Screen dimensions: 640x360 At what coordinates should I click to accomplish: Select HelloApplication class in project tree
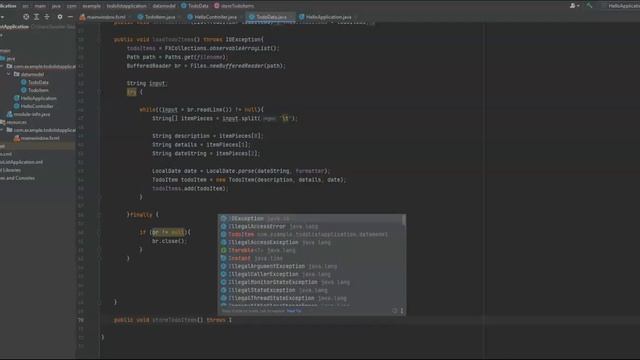click(35, 98)
